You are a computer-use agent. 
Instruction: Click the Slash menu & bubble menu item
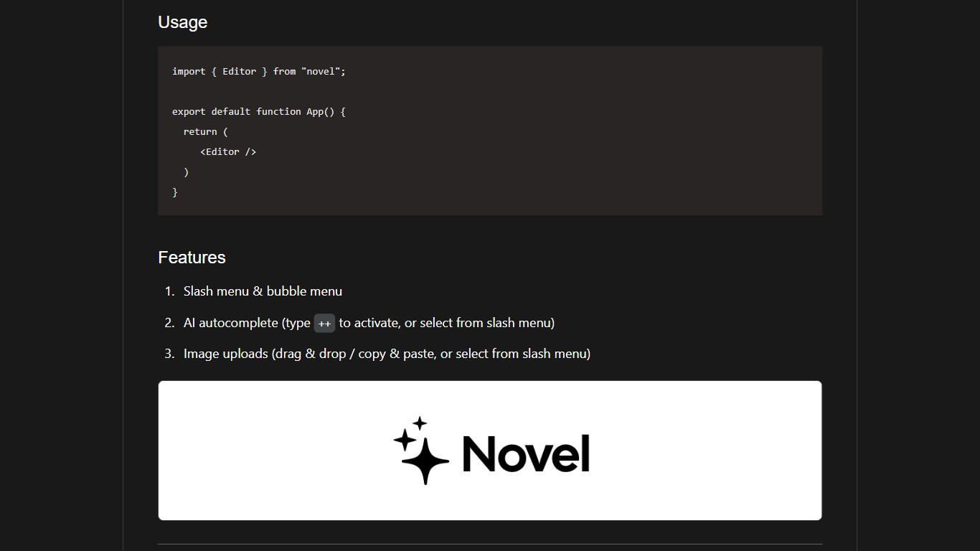coord(263,291)
